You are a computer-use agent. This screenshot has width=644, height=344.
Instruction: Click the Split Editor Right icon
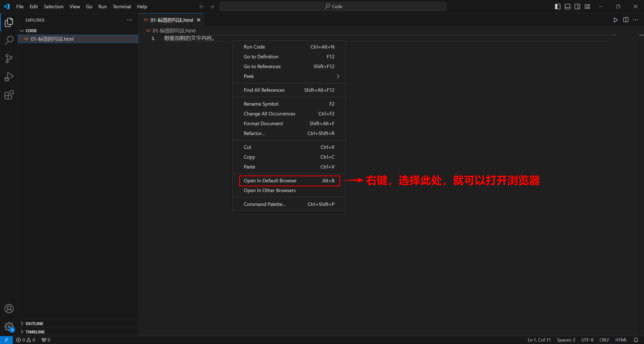(x=626, y=20)
